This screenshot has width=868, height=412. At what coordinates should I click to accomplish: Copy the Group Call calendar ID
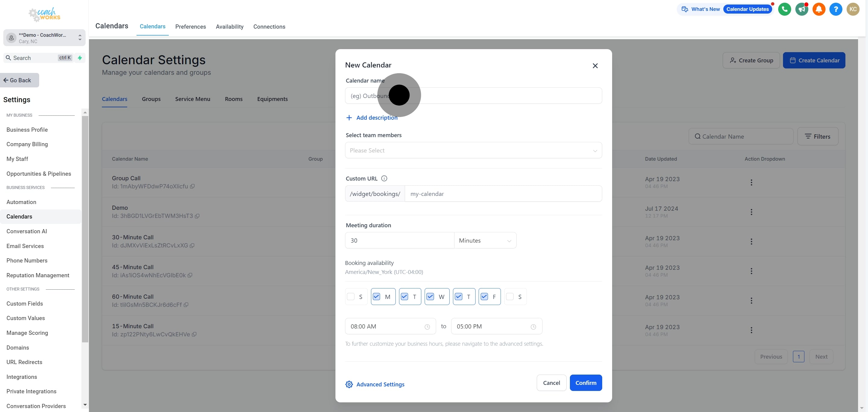click(x=192, y=186)
